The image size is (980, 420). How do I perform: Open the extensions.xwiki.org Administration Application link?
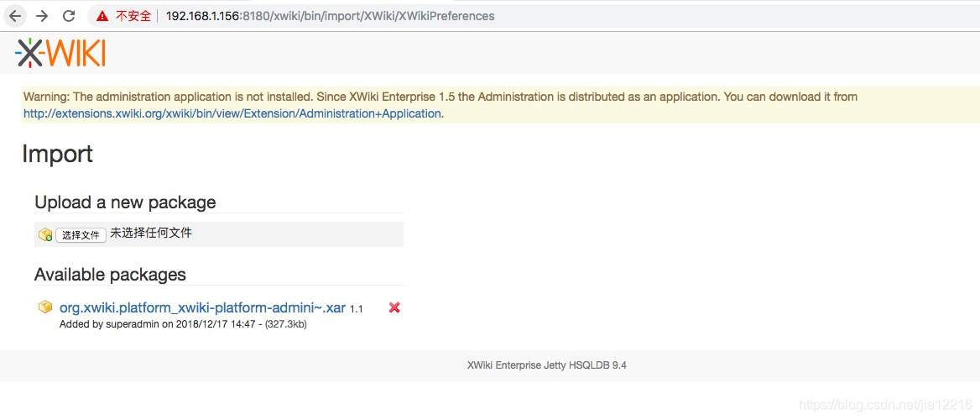[x=233, y=114]
